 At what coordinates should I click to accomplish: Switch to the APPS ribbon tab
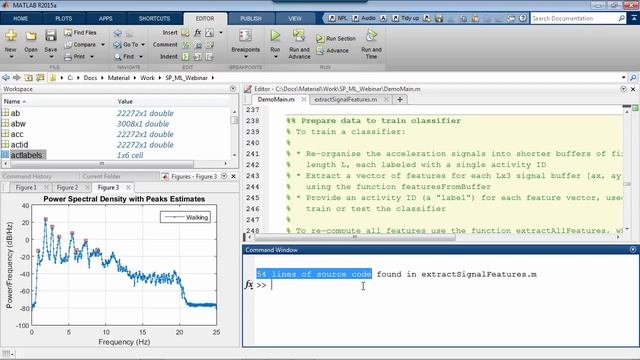(105, 19)
